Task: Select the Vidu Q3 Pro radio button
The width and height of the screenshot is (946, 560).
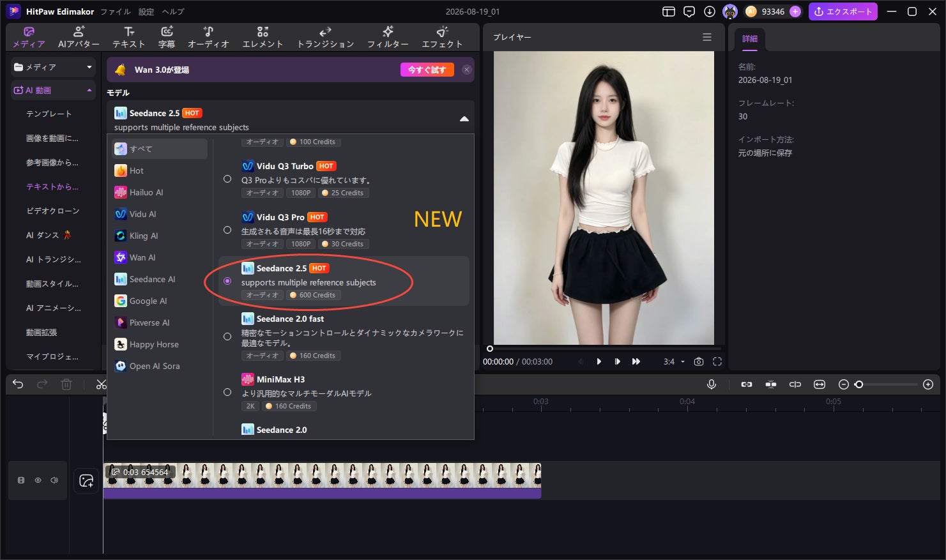Action: [227, 230]
